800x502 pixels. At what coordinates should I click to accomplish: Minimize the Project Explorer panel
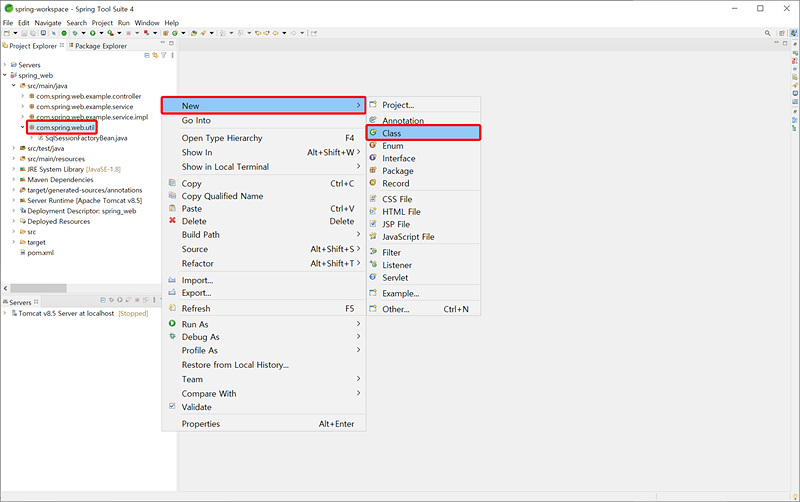point(163,42)
